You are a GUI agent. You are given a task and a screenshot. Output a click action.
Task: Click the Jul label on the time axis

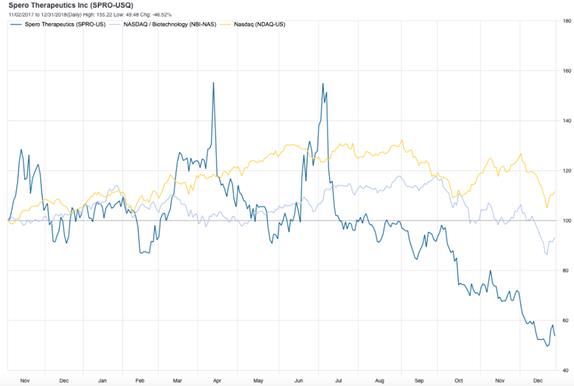click(338, 381)
